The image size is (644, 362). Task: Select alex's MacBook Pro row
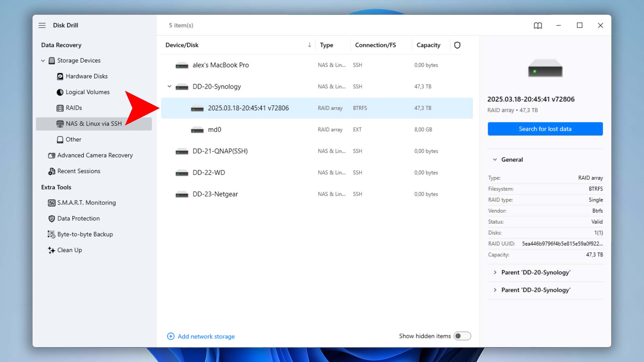pyautogui.click(x=317, y=65)
